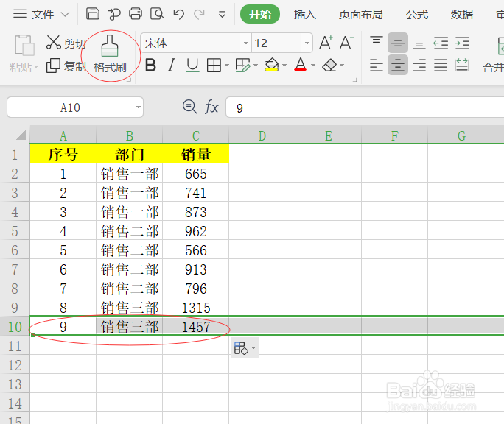Viewport: 504px width, 424px height.
Task: Select column D header
Action: (262, 135)
